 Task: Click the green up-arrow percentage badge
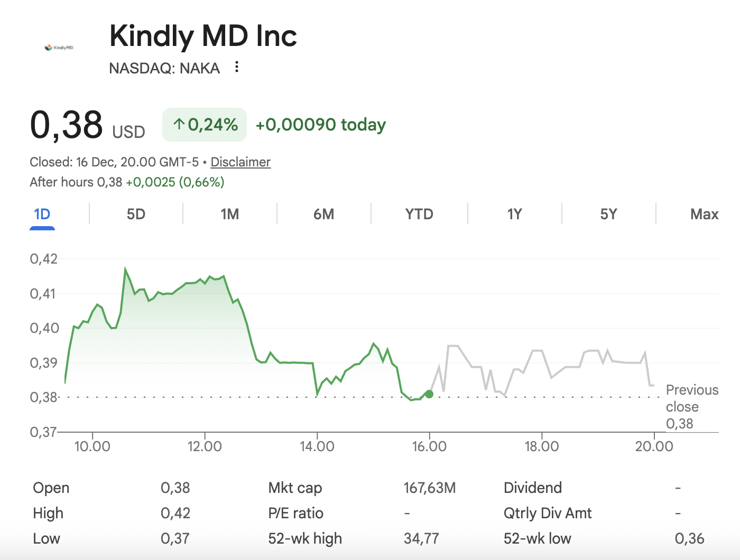[x=205, y=125]
